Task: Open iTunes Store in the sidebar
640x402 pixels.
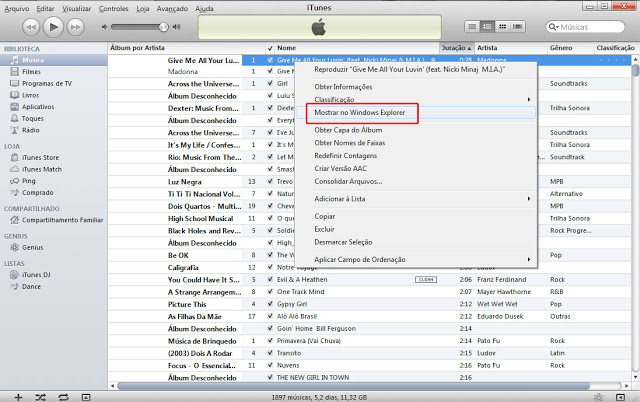Action: click(40, 157)
